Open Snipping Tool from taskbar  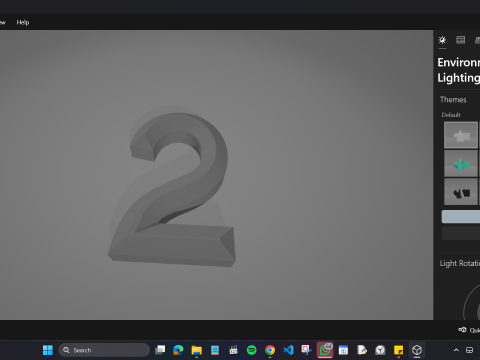306,350
